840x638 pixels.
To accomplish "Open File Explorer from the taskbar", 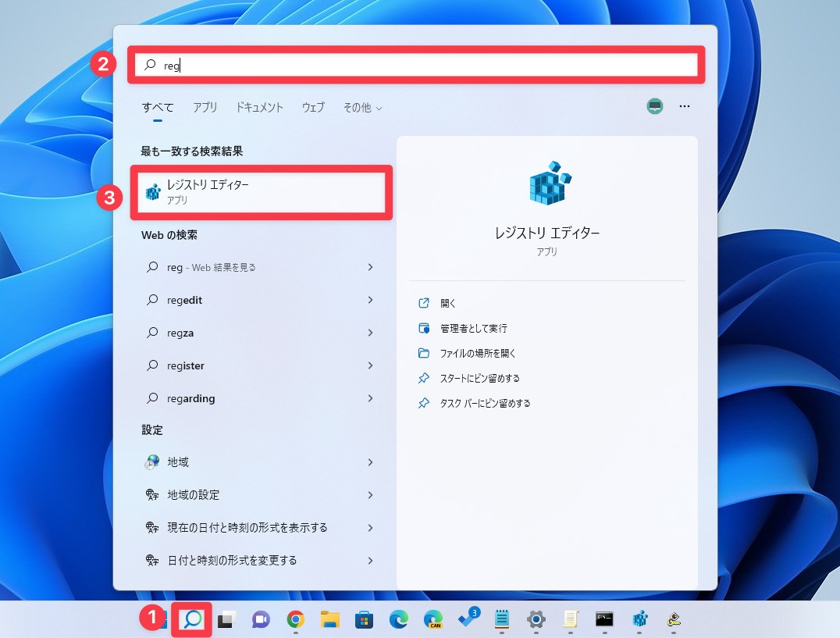I will pos(329,620).
